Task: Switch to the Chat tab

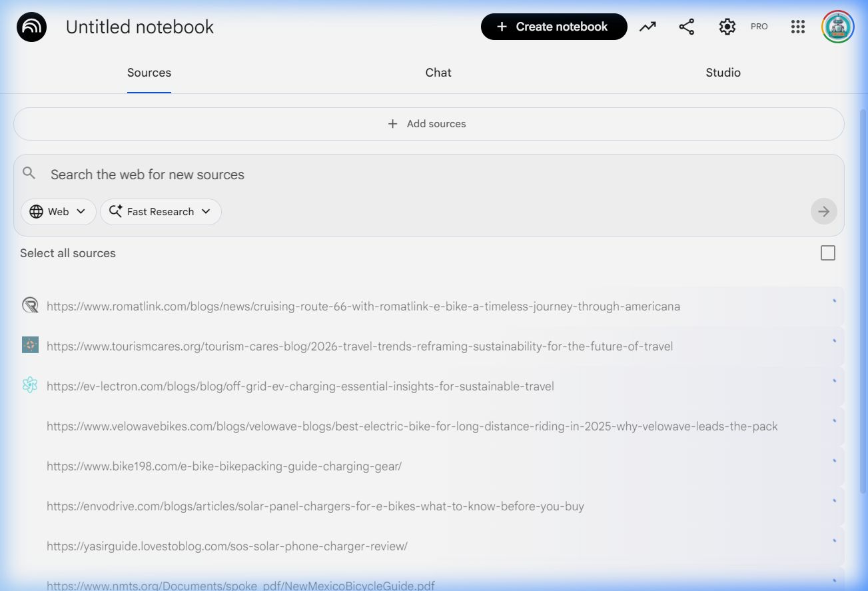Action: coord(438,73)
